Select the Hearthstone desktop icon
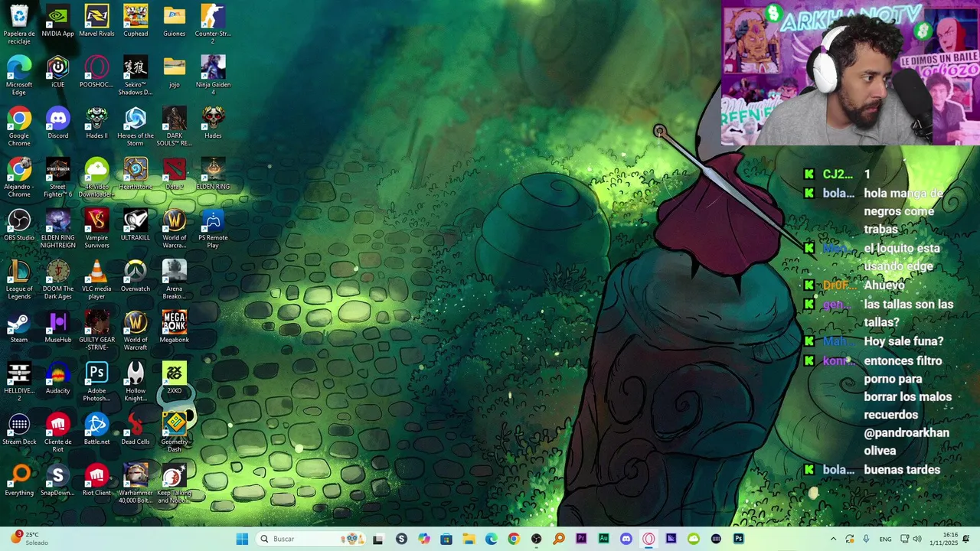The image size is (980, 551). (136, 174)
